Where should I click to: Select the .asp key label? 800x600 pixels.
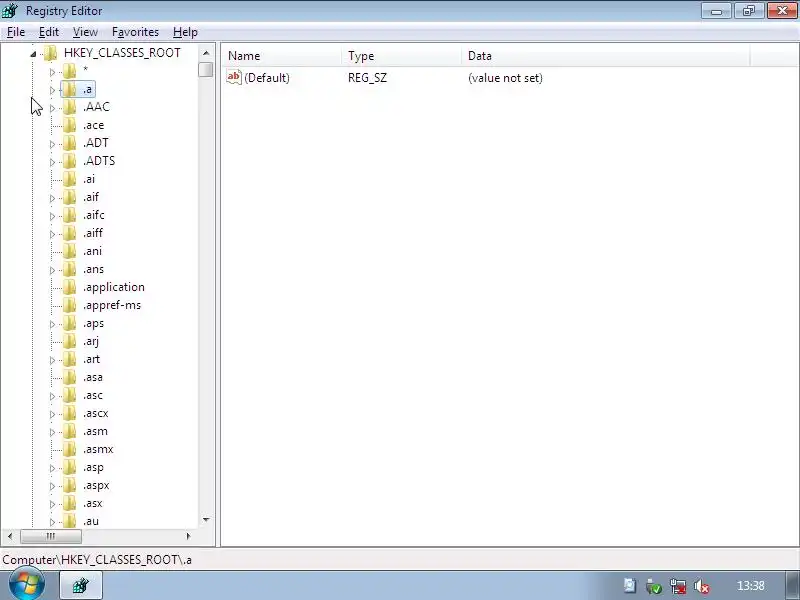[x=93, y=467]
